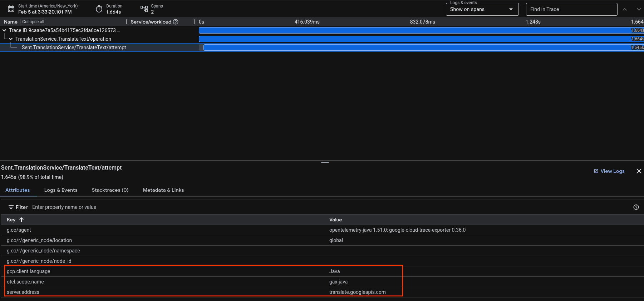Screen dimensions: 644x301
Task: Click the g.co/r/generic_node/namespace key
Action: pyautogui.click(x=43, y=251)
